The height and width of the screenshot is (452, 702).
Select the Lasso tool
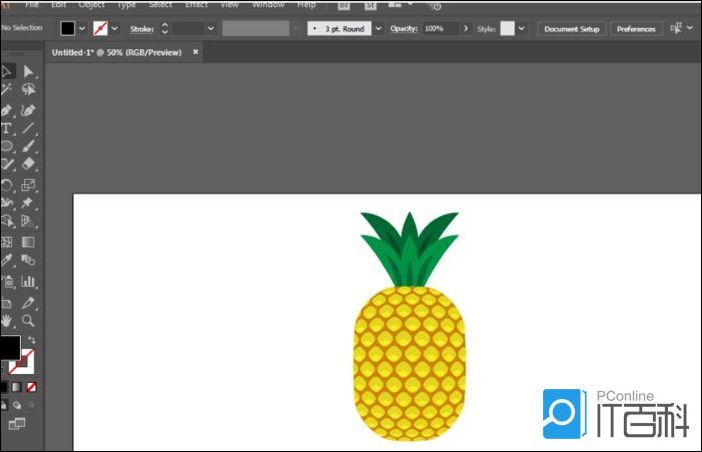tap(28, 90)
